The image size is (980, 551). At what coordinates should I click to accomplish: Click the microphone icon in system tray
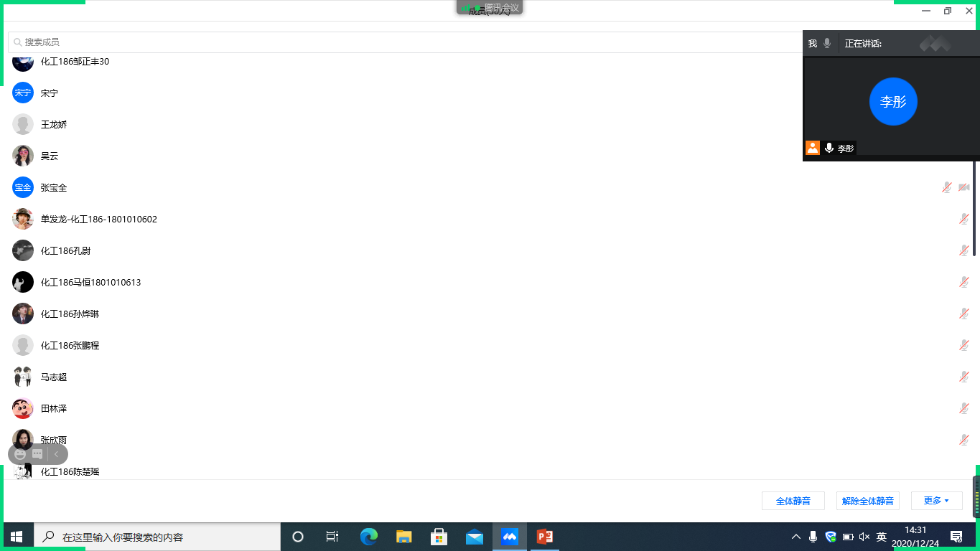(x=813, y=537)
